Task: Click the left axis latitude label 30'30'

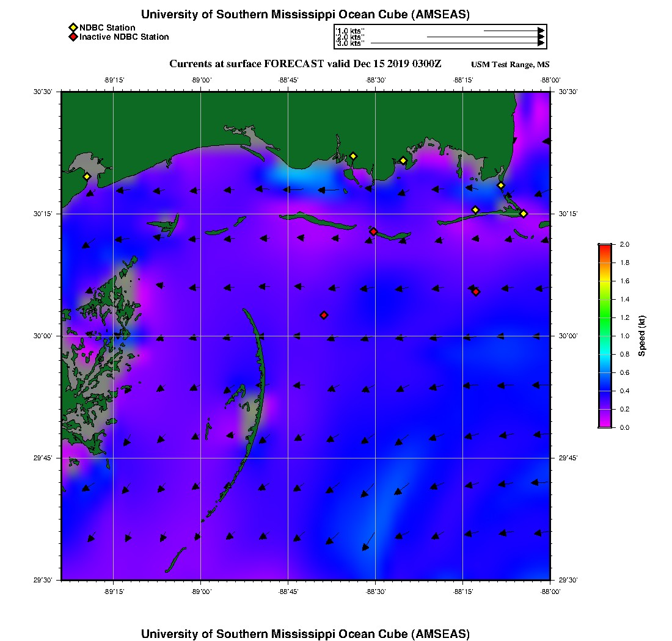Action: coord(43,92)
